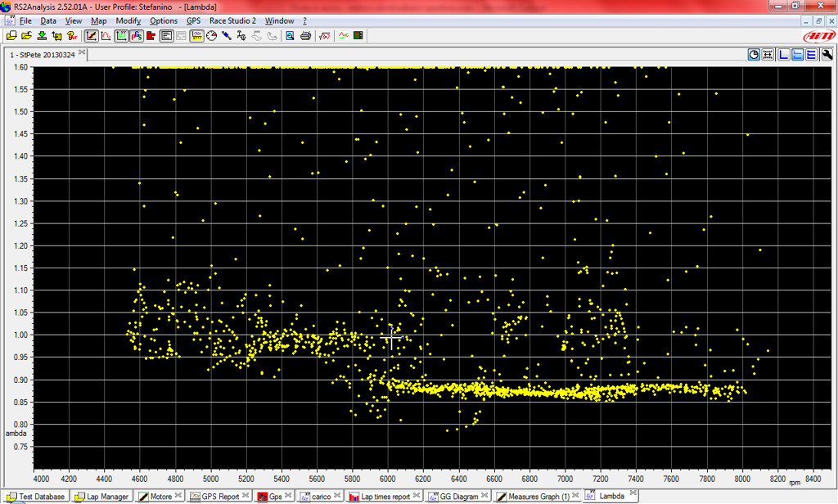
Task: Close the Motore tab
Action: click(178, 495)
